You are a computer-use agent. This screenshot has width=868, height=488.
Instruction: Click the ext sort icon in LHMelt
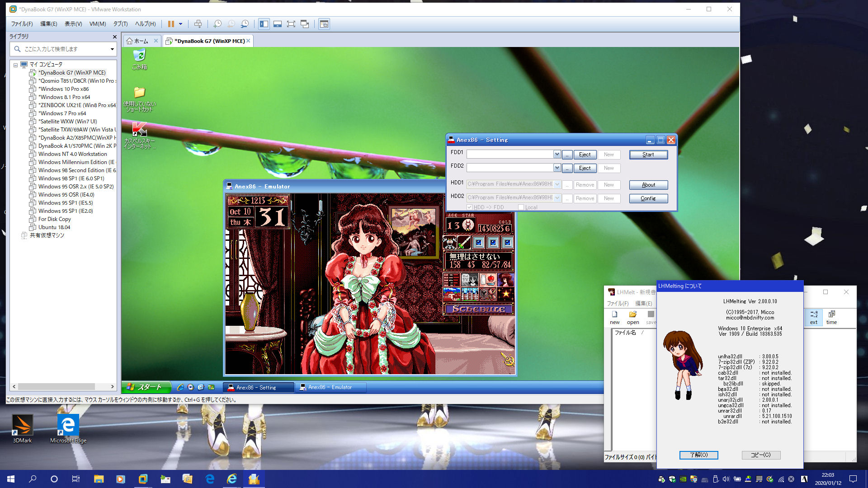point(814,317)
